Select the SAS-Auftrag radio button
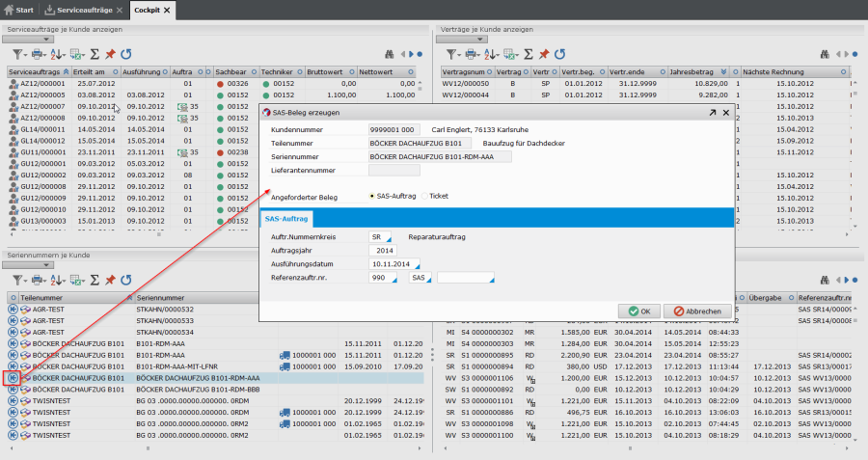 point(372,196)
